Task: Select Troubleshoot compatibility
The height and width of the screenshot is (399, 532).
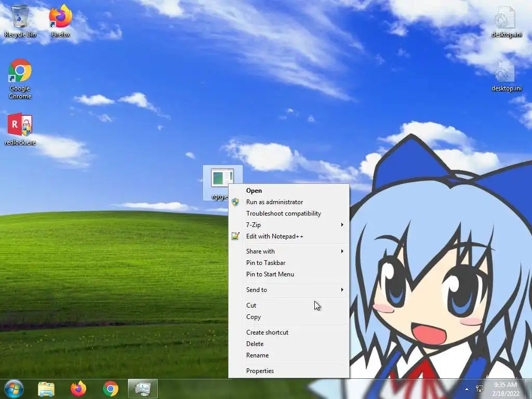Action: click(x=289, y=214)
